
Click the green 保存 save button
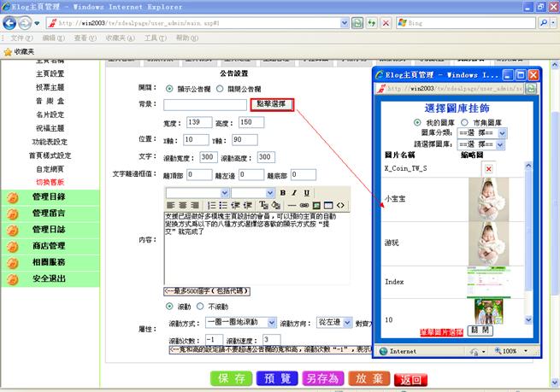[x=233, y=378]
